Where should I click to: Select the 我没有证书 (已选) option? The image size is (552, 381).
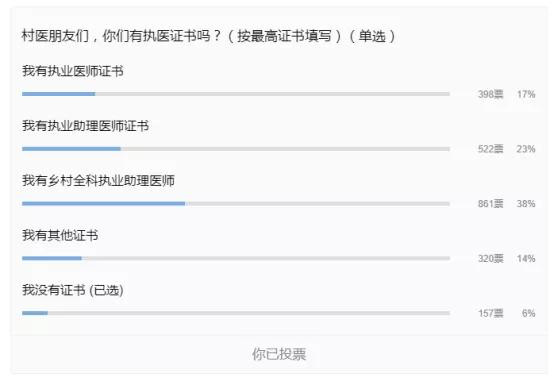73,290
